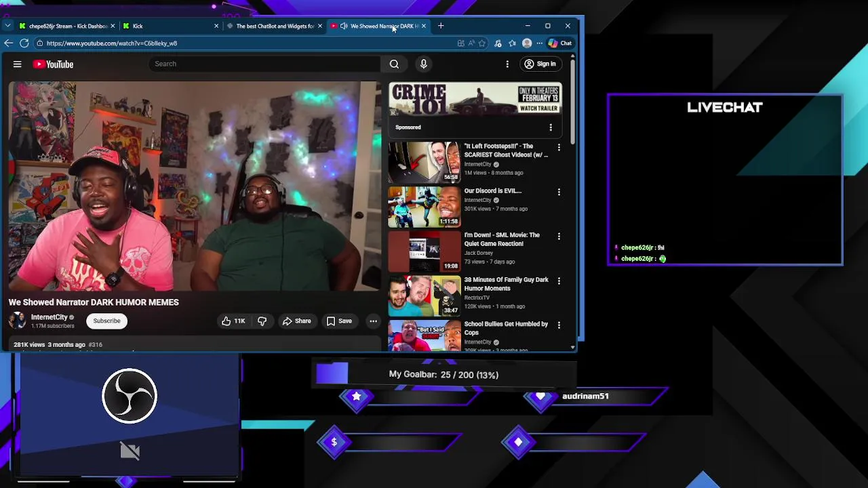Screen dimensions: 868x488
Task: Click the WATCH TRAILER button on Crime 101 ad
Action: (538, 108)
